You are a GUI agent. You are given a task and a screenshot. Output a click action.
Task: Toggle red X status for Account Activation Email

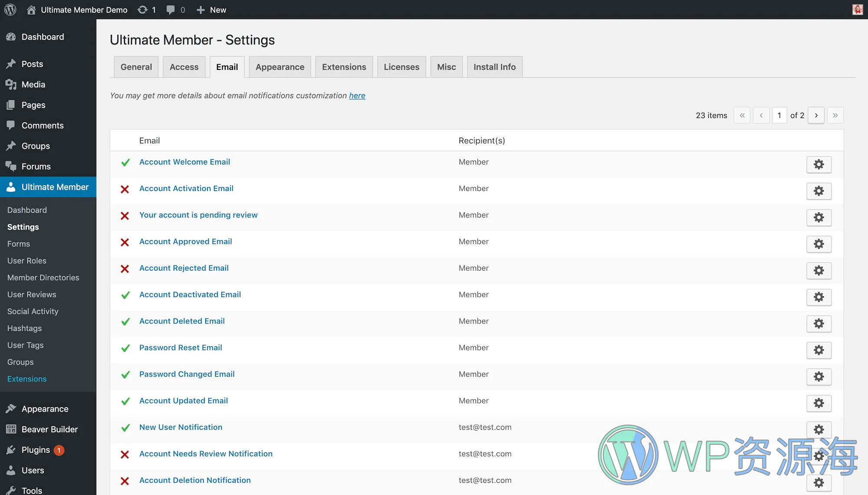125,189
